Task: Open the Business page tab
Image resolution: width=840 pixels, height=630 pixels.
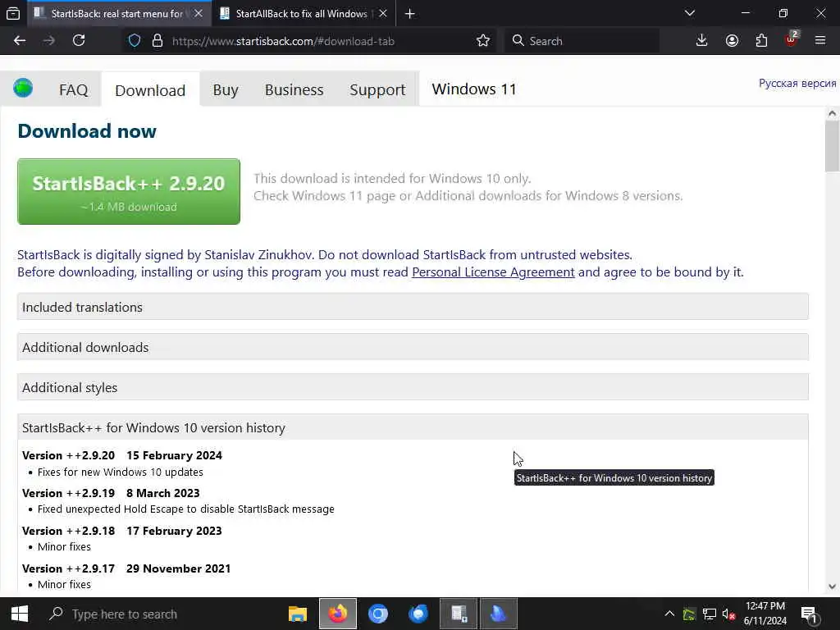Action: click(x=294, y=90)
